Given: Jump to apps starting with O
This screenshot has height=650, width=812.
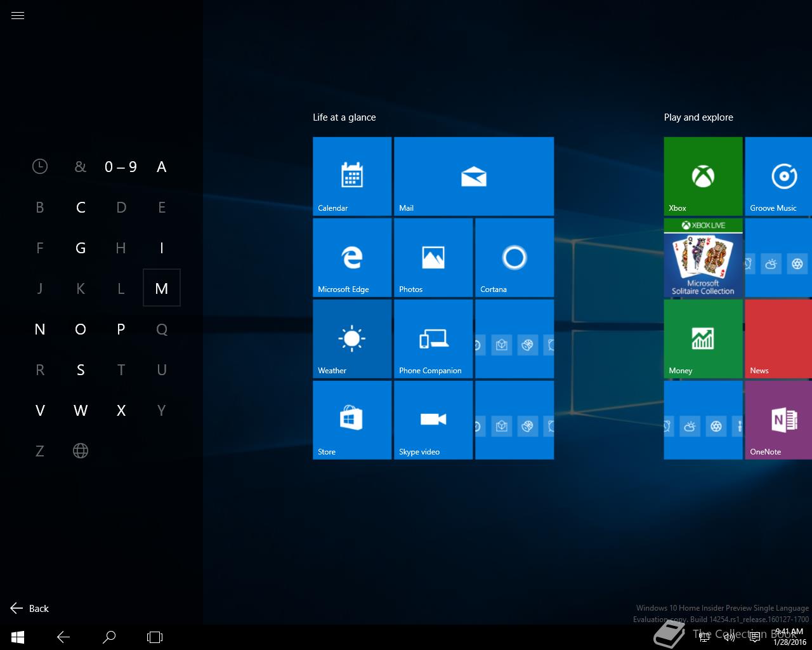Looking at the screenshot, I should pyautogui.click(x=81, y=329).
